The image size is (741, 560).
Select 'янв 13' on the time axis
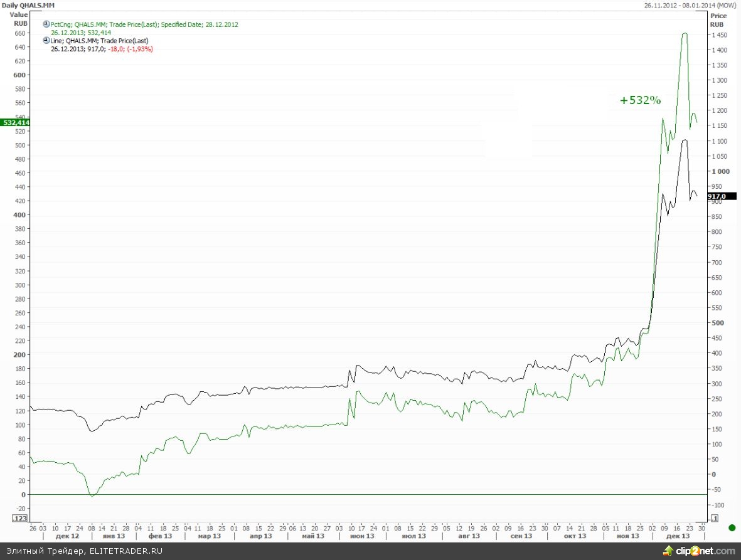[x=113, y=536]
